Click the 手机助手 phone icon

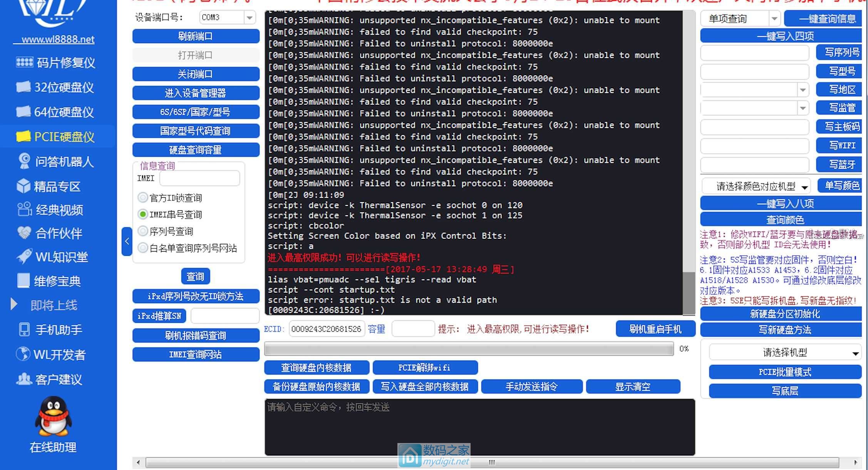click(x=24, y=329)
